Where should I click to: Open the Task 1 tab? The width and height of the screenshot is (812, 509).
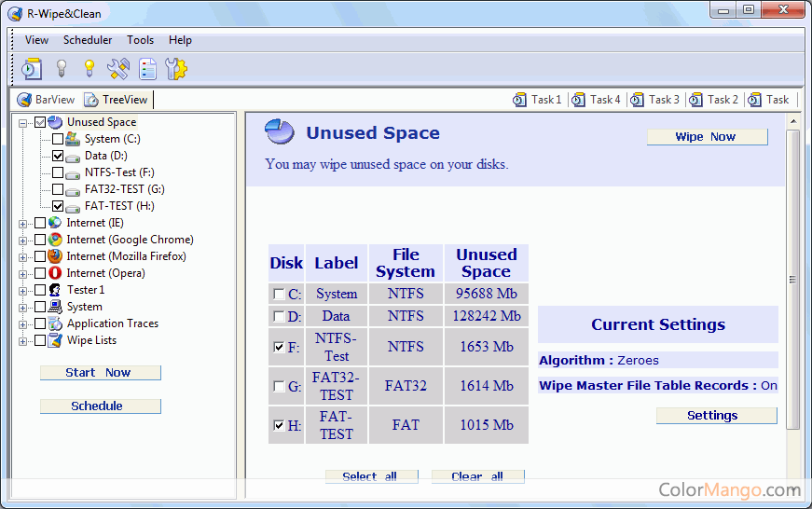click(x=537, y=100)
